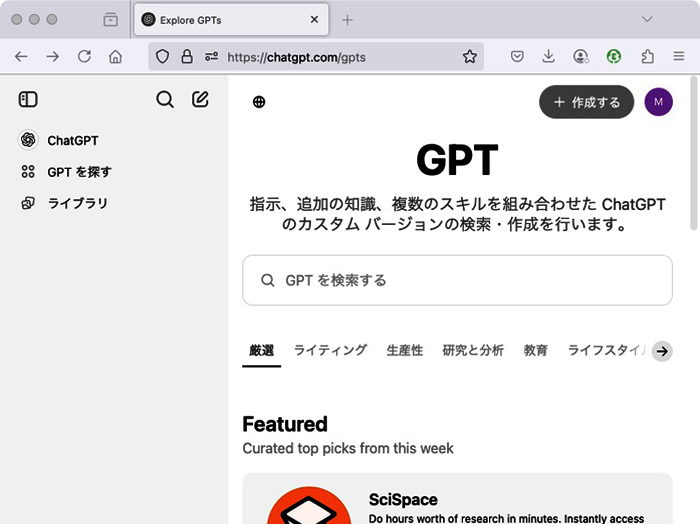Start a new chat via pencil icon
This screenshot has width=700, height=524.
coord(200,99)
